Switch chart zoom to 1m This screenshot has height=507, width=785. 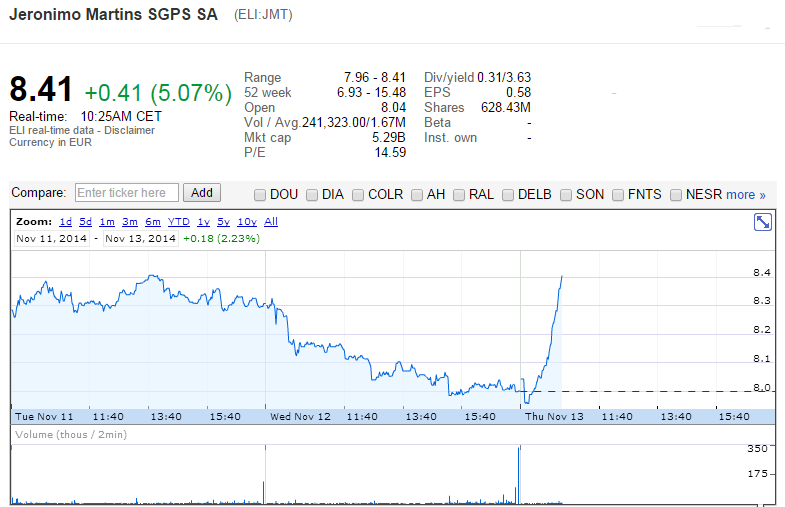click(x=107, y=222)
